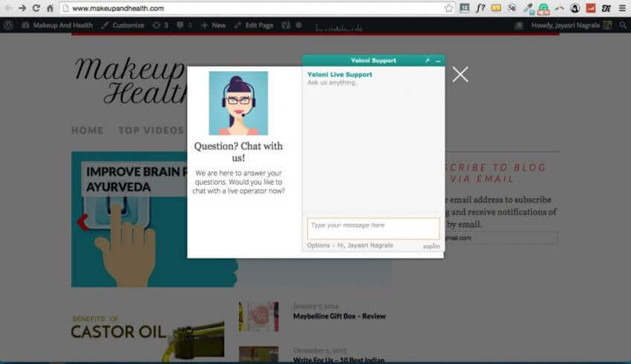Click the Question? Chat with us! heading
Image resolution: width=631 pixels, height=364 pixels.
coord(238,152)
